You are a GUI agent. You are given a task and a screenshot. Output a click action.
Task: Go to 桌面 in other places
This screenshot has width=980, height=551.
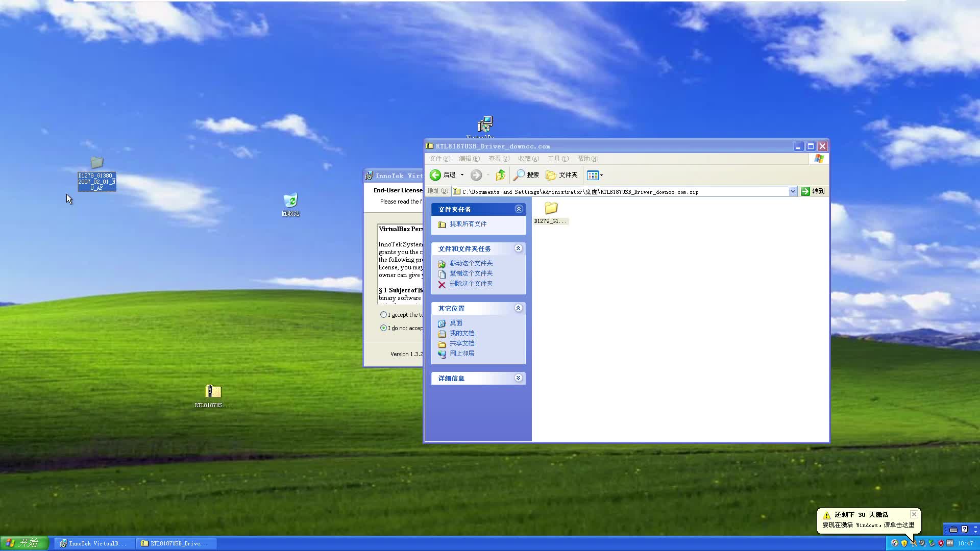[x=456, y=323]
